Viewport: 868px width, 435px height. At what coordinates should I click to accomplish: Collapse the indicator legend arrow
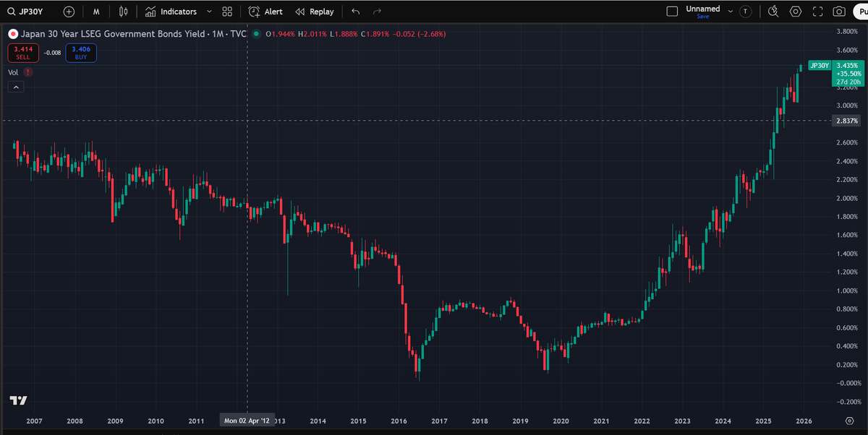point(17,87)
